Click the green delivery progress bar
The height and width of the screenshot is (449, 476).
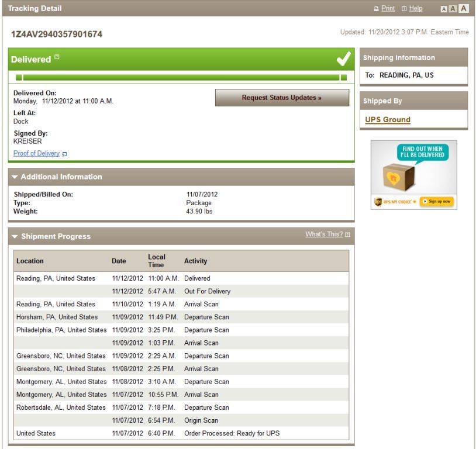tap(181, 77)
